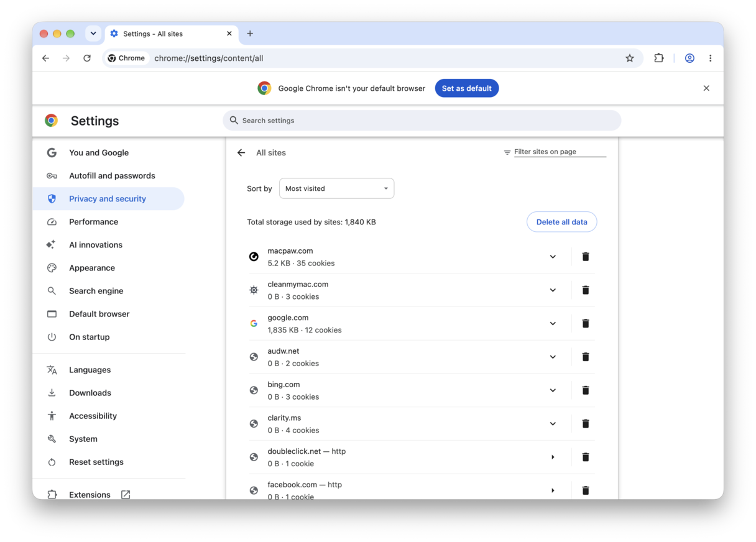Click trash icon for google.com

pos(585,324)
